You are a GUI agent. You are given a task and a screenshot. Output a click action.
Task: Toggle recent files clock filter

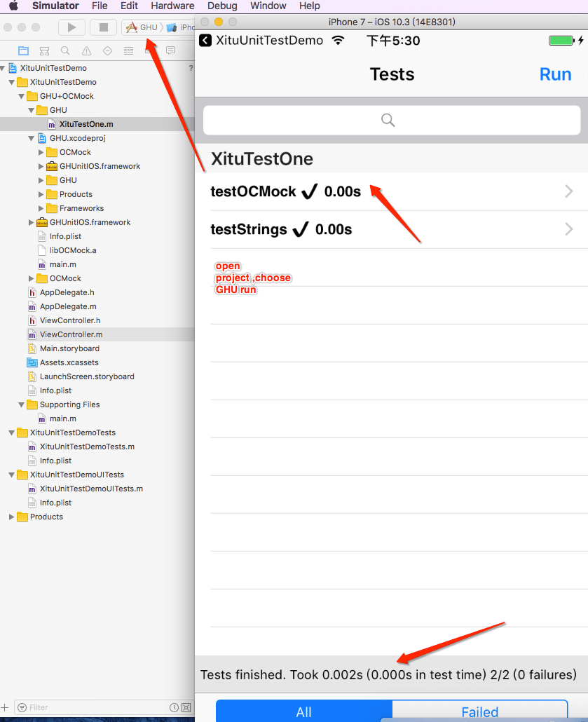pos(174,707)
